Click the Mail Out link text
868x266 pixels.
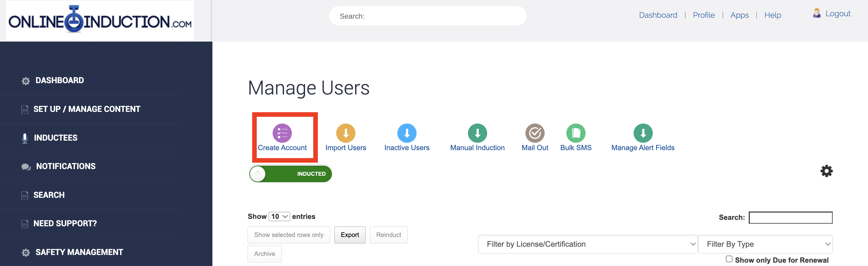[x=535, y=148]
